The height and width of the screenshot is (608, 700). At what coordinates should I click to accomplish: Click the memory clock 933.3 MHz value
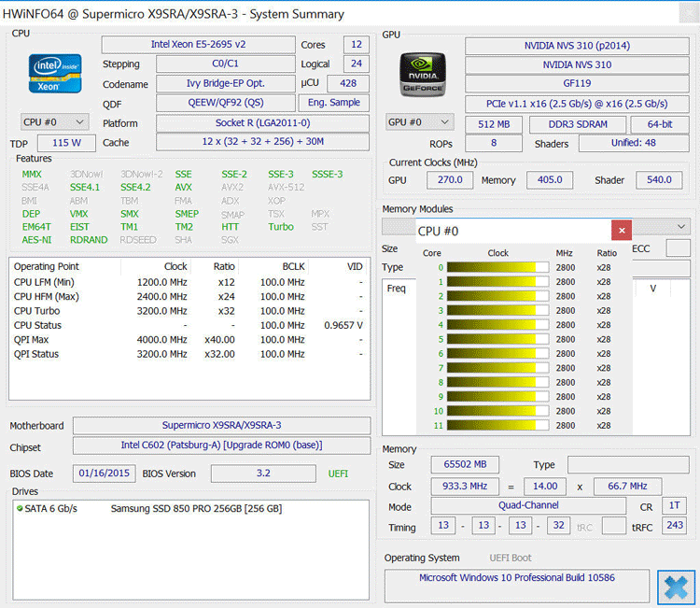click(x=465, y=487)
